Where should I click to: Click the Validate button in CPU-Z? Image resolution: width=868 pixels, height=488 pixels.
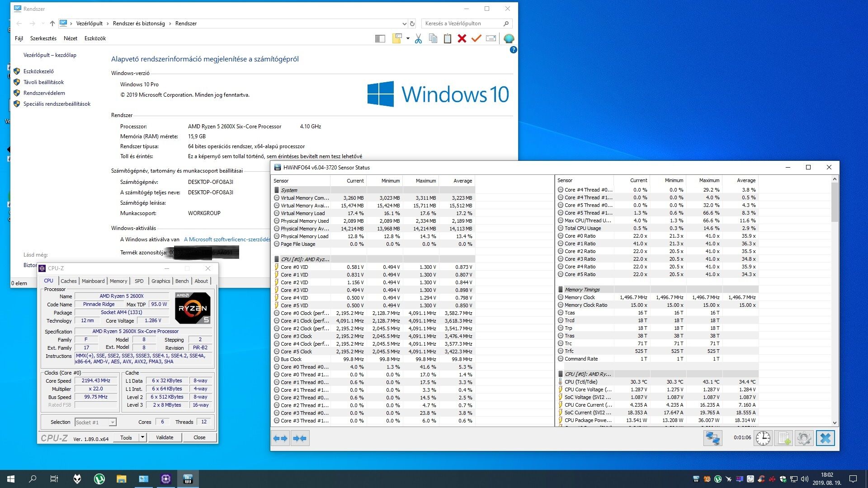(x=165, y=437)
